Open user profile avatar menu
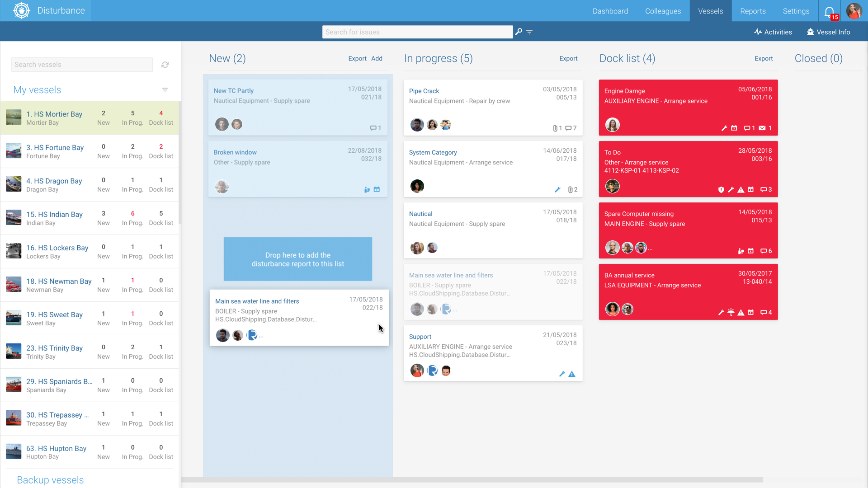868x488 pixels. 854,11
